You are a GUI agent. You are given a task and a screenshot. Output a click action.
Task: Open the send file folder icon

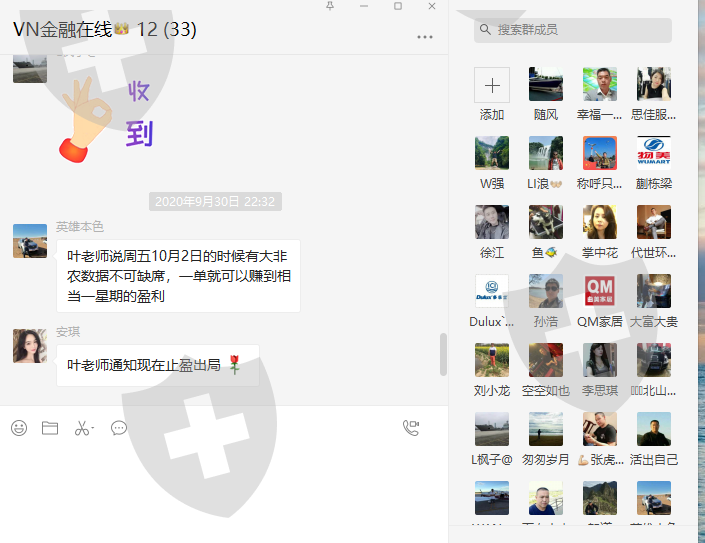[50, 428]
